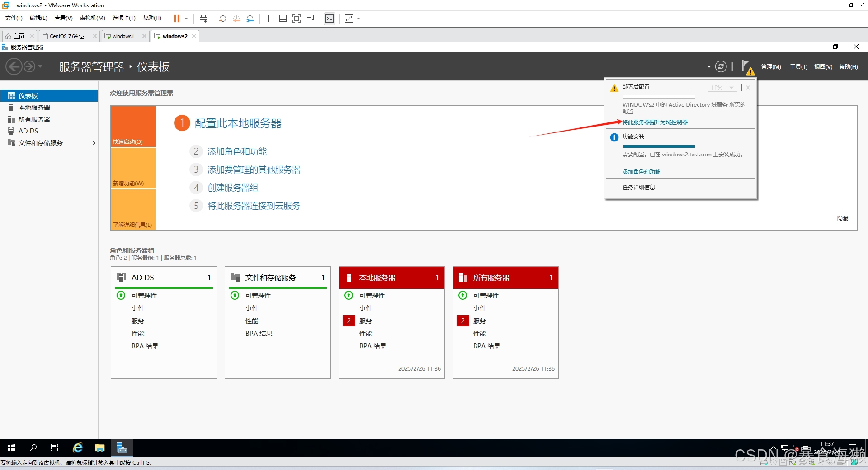This screenshot has height=470, width=868.
Task: Switch to the windows1 tab
Action: pos(123,36)
